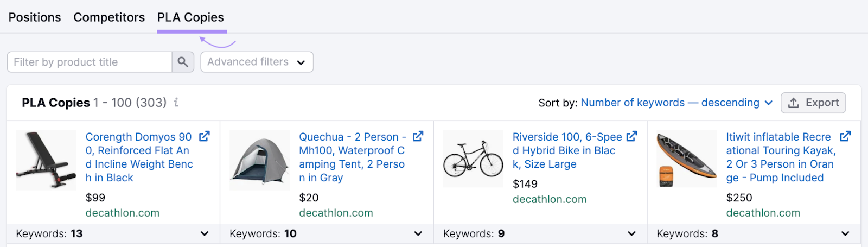The width and height of the screenshot is (868, 247).
Task: Click the gray tent product thumbnail
Action: [260, 160]
